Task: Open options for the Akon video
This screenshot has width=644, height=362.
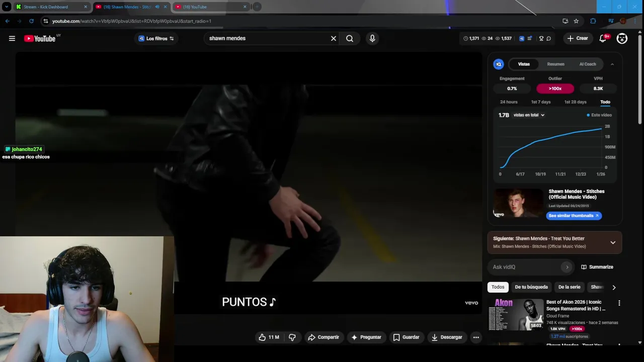Action: [619, 303]
